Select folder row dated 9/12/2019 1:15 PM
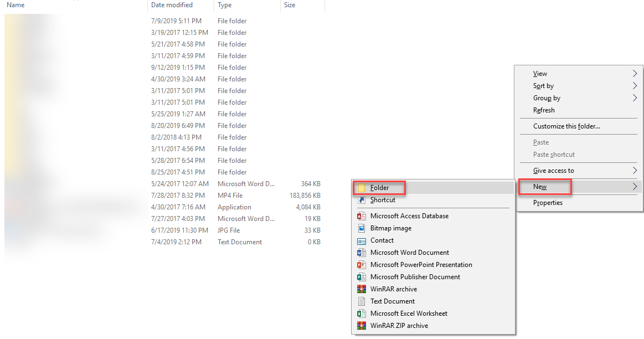644x339 pixels. [x=164, y=68]
